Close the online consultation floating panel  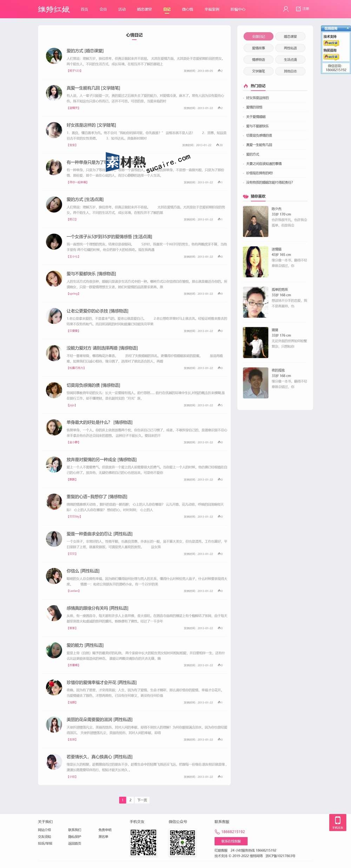tap(348, 28)
